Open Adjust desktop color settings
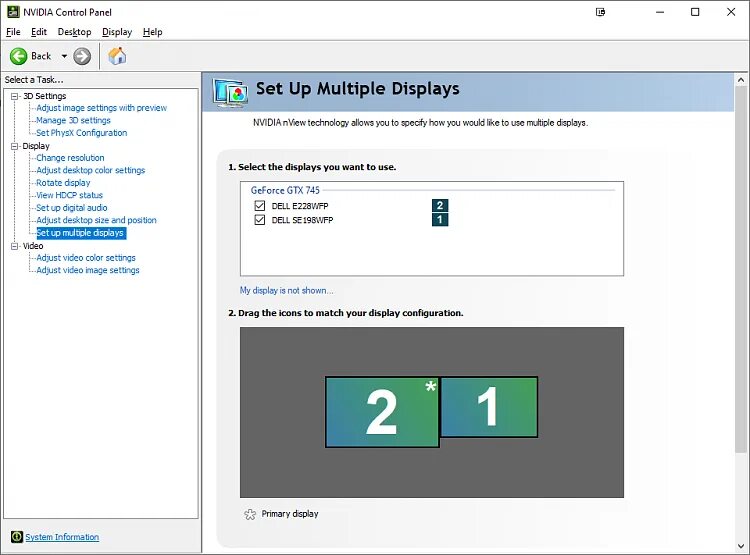 coord(90,170)
